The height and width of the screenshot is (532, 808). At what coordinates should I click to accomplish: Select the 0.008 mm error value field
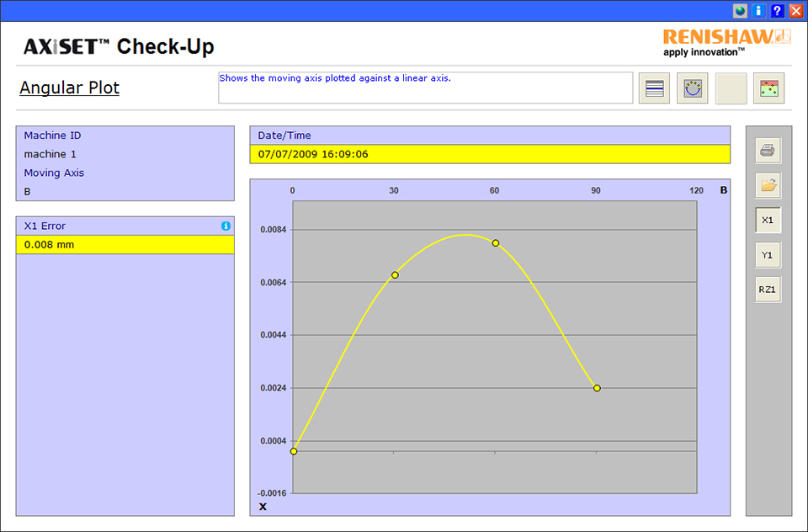[x=125, y=245]
